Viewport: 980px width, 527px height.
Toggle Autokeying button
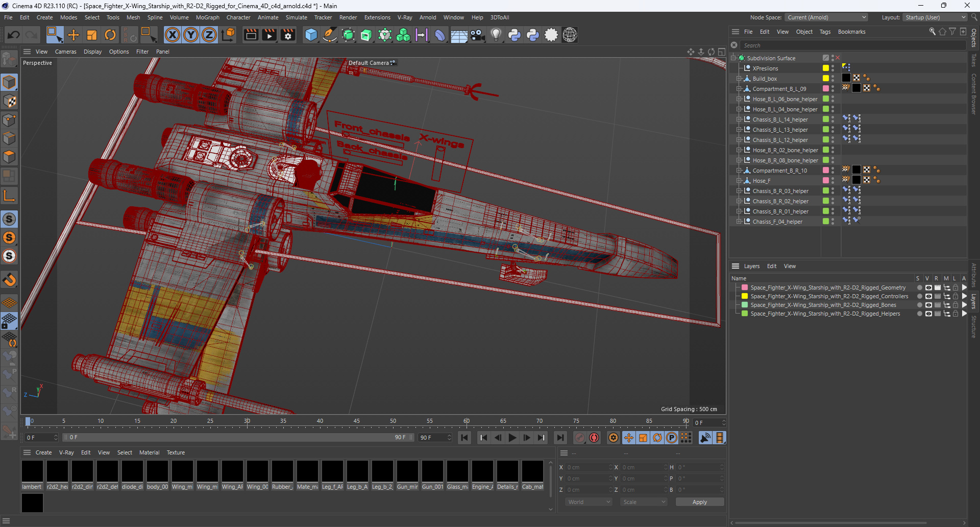tap(594, 438)
